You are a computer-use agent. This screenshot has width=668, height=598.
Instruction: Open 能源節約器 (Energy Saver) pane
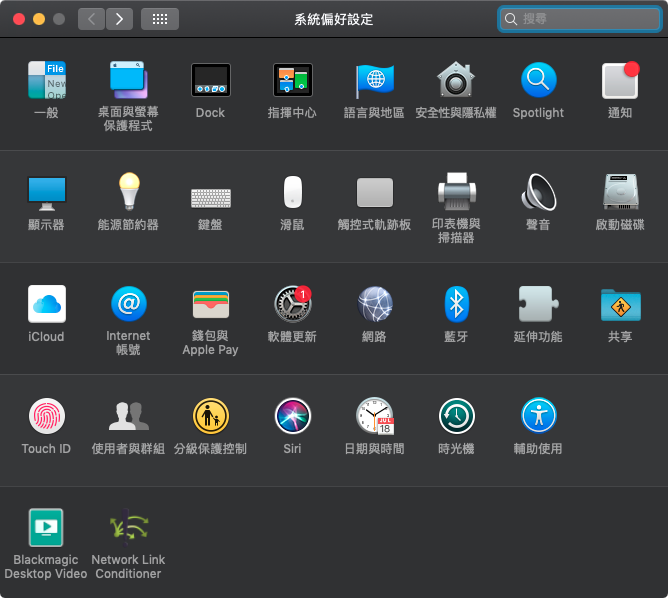click(128, 192)
